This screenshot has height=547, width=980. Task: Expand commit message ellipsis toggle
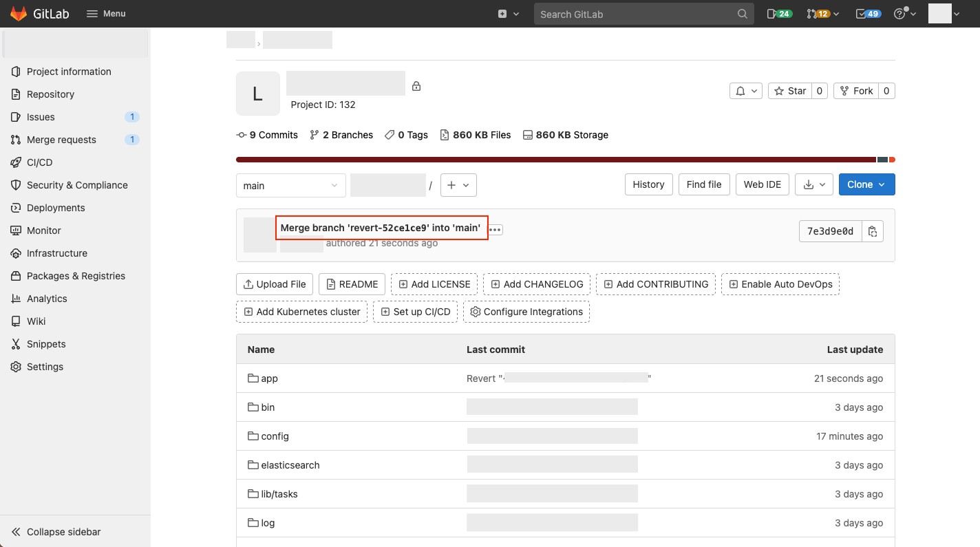[x=496, y=230]
